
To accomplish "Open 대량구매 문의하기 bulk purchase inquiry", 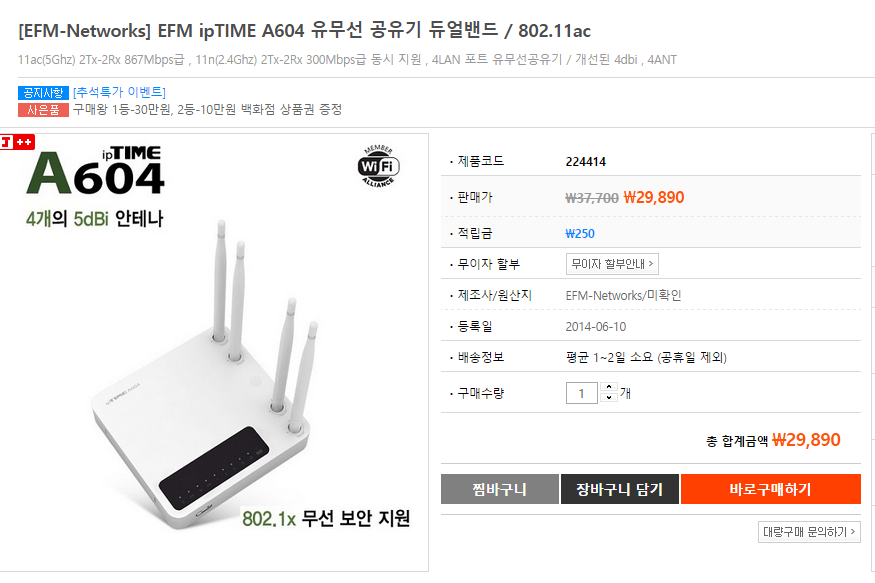I will tap(809, 532).
